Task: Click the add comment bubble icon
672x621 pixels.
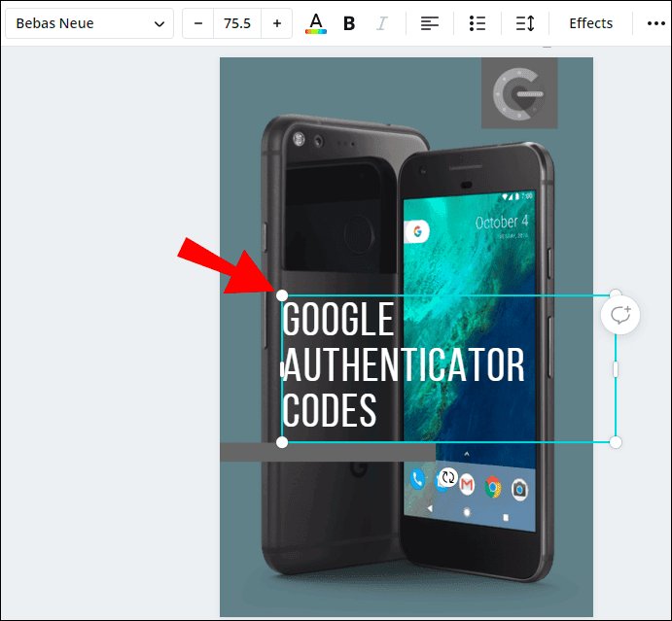Action: tap(621, 315)
